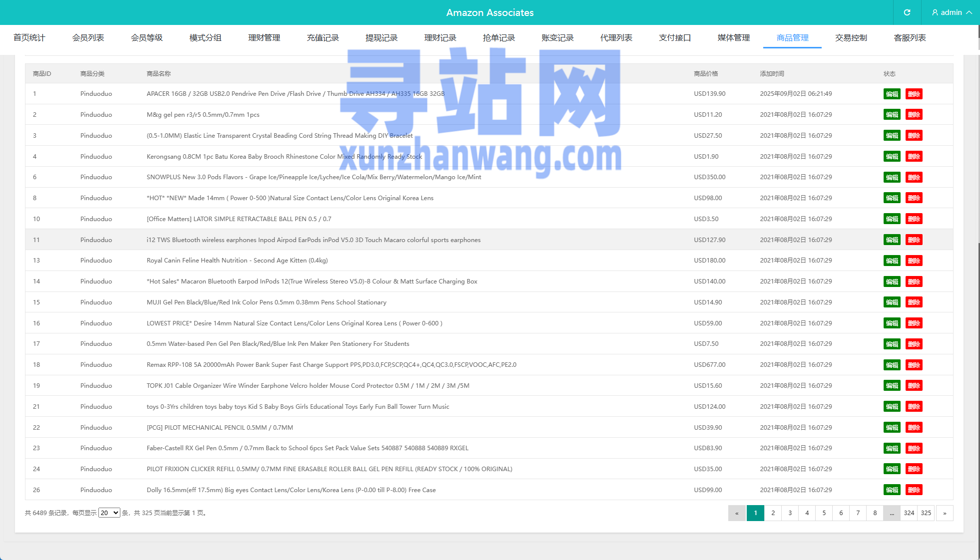
Task: Click the admin user avatar icon
Action: click(935, 12)
